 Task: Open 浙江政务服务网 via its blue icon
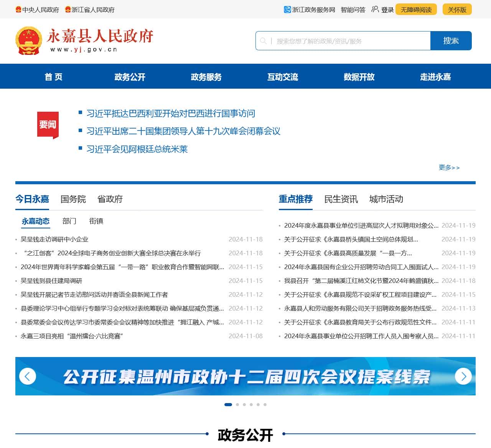pyautogui.click(x=287, y=10)
